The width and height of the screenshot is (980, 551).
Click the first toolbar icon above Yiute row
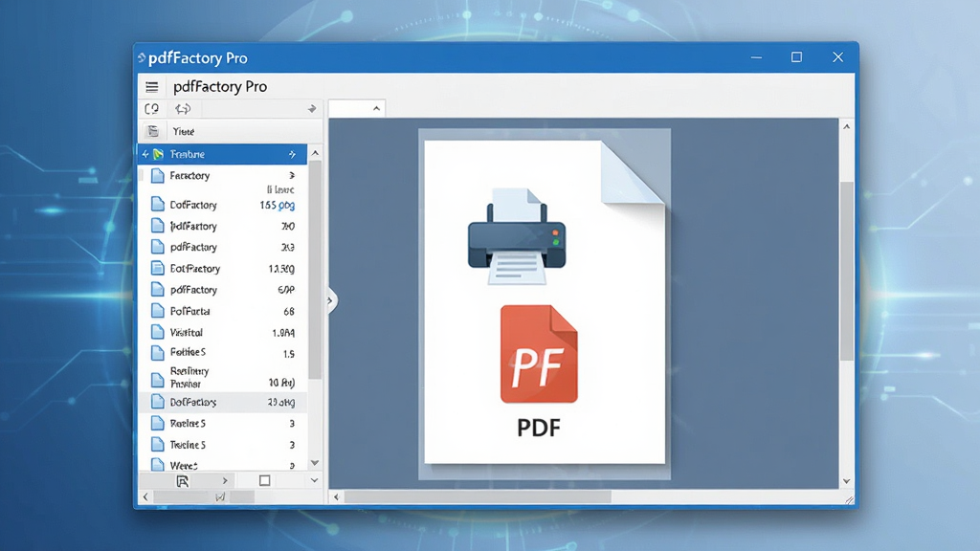pos(151,109)
